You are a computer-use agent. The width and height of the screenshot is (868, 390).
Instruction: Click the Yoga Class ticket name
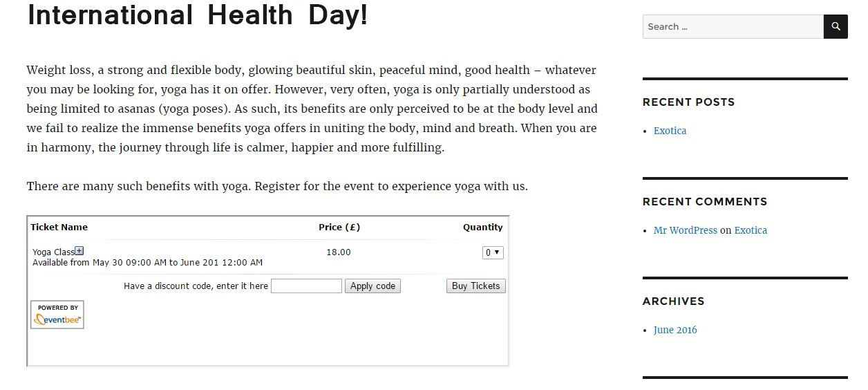pyautogui.click(x=53, y=252)
